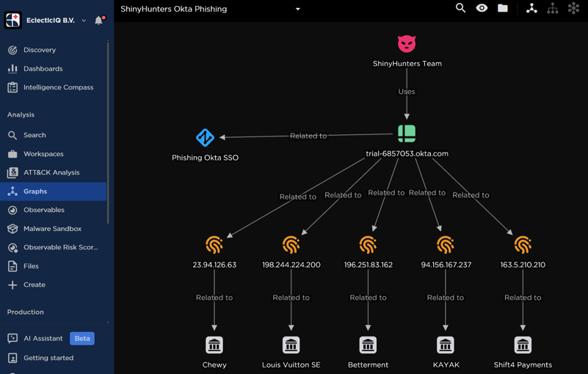Select the 196.251.83.162 fingerprint node

tap(368, 245)
